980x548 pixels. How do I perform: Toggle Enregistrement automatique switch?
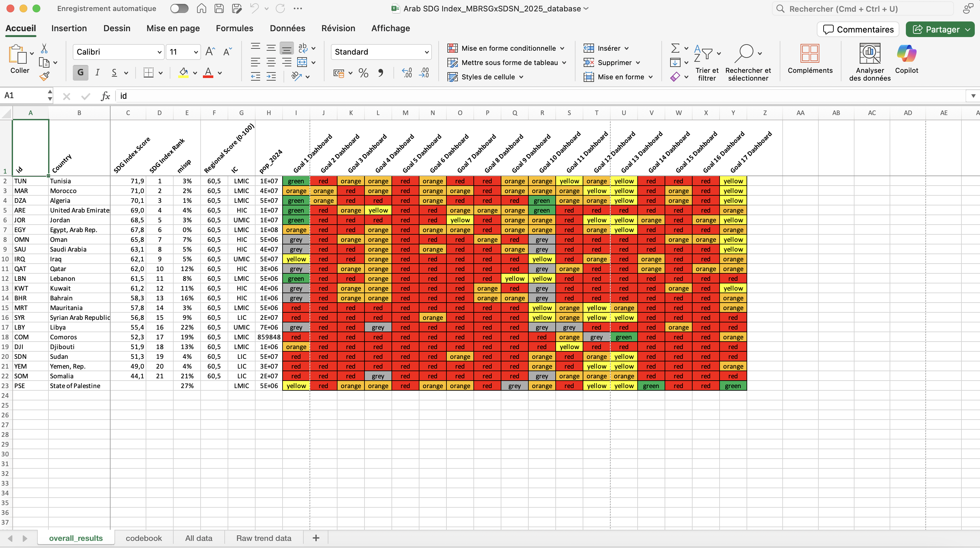(179, 8)
